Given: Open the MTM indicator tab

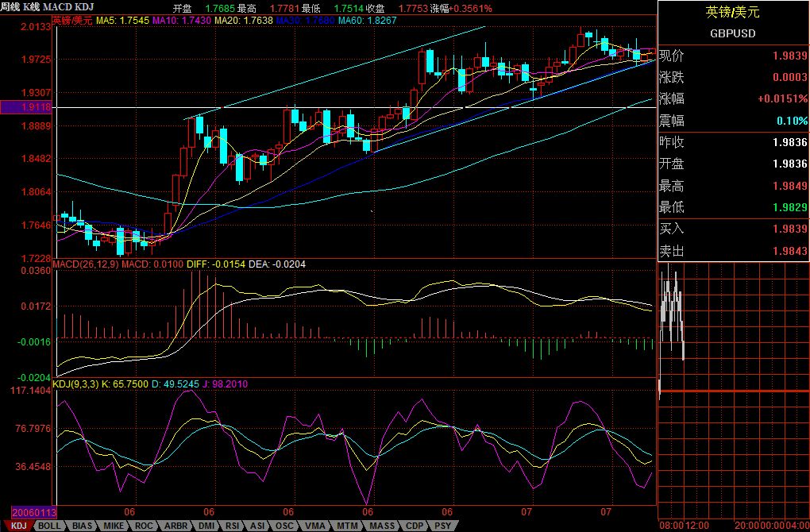Looking at the screenshot, I should [346, 526].
